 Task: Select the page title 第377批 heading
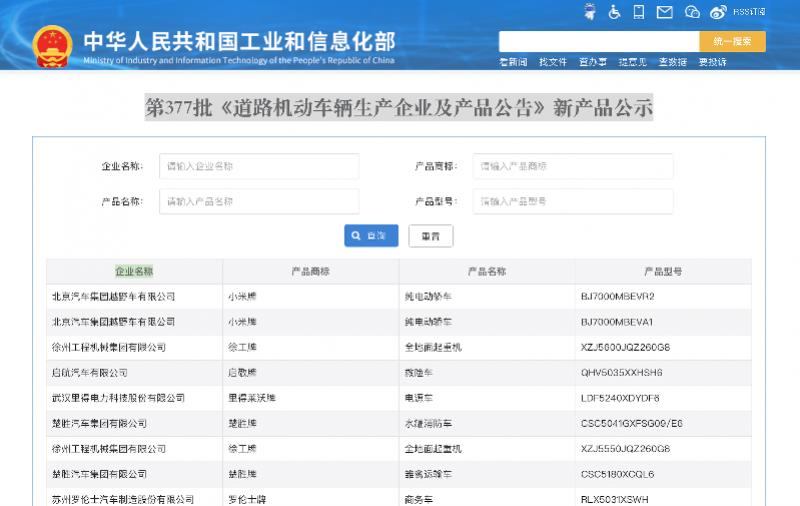click(x=398, y=108)
